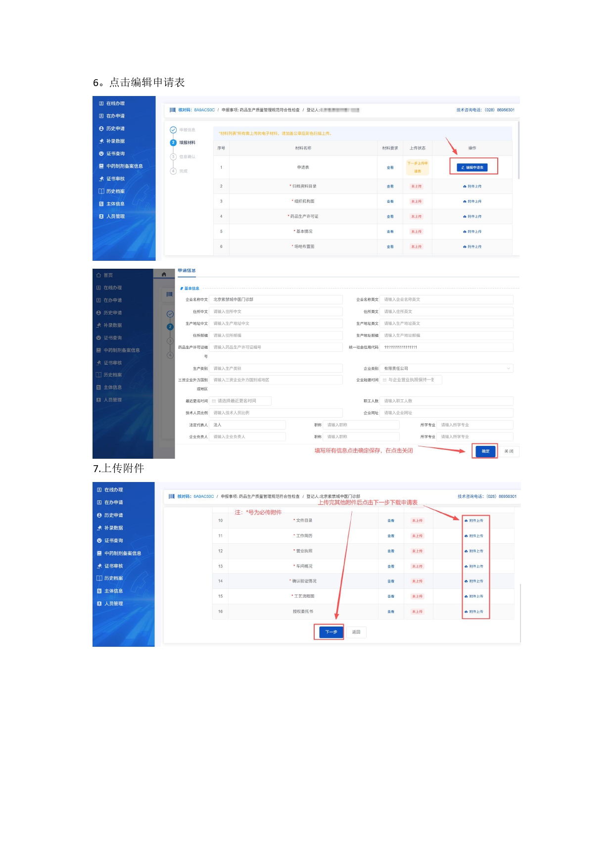Open 最近更名时间 date picker
Image resolution: width=614 pixels, height=868 pixels.
click(240, 401)
